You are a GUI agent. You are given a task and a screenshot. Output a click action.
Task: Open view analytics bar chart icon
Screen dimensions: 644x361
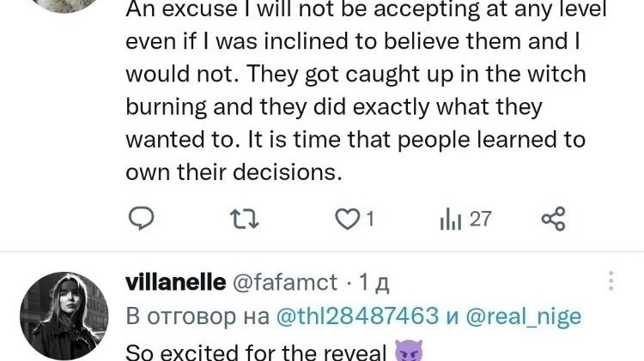[451, 220]
